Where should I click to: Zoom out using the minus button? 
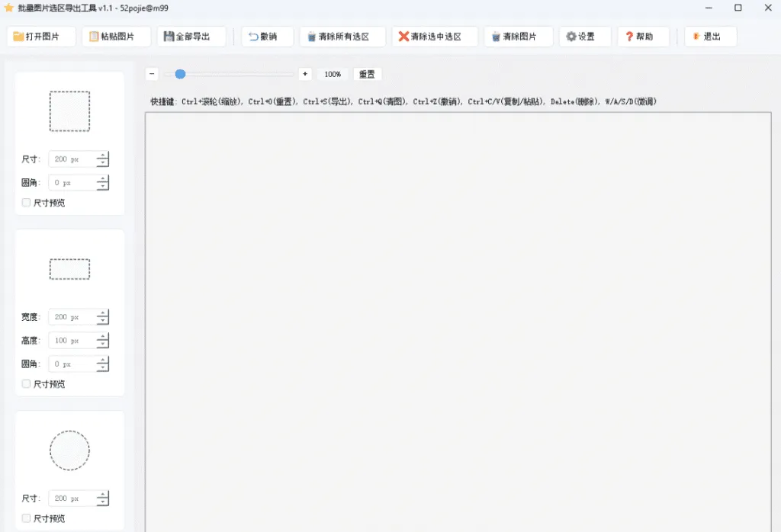click(152, 74)
